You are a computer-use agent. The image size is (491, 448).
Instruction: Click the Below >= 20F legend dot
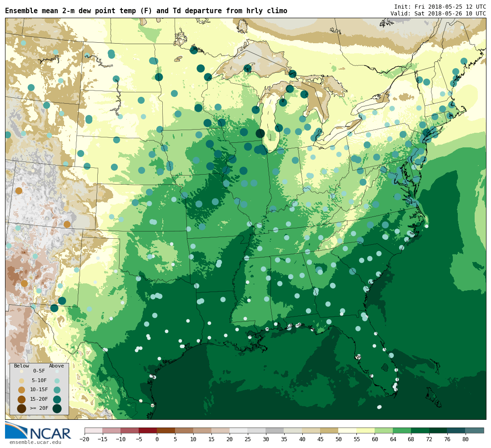click(21, 408)
